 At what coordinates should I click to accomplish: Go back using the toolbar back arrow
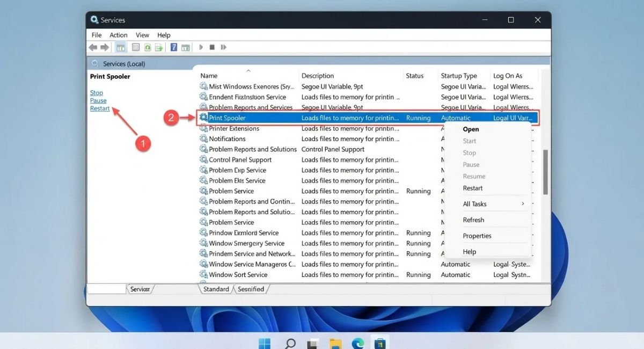pos(93,47)
